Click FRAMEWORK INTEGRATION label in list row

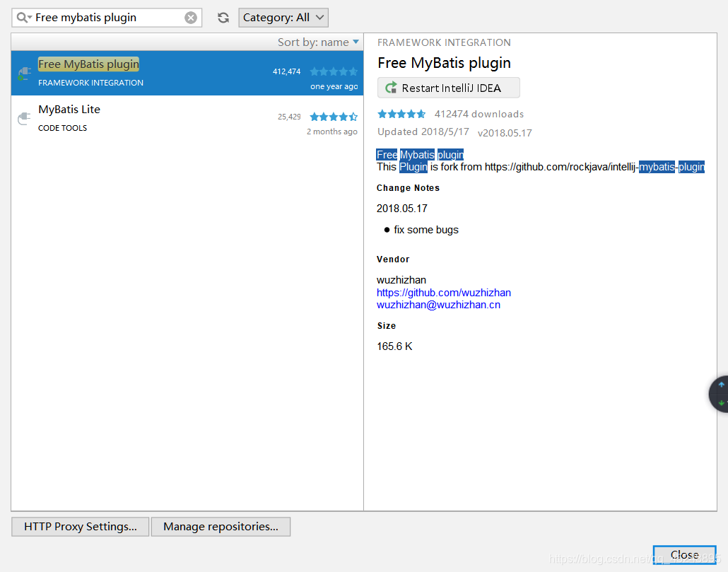90,83
